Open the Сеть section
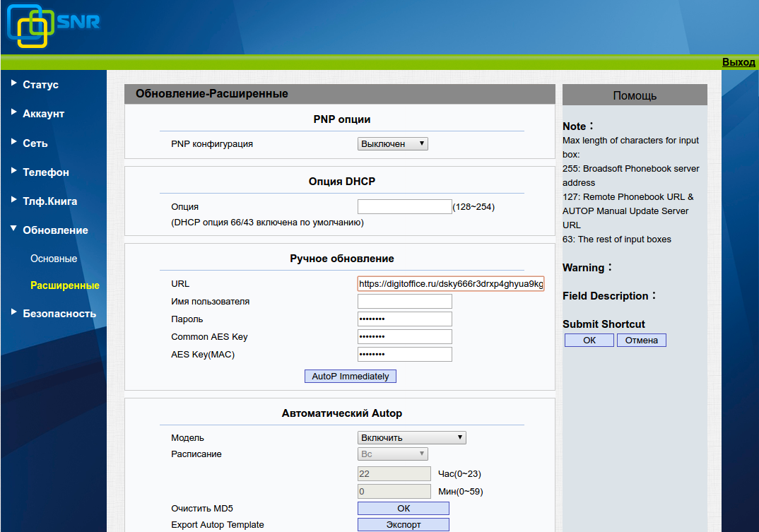The height and width of the screenshot is (532, 759). [x=35, y=143]
